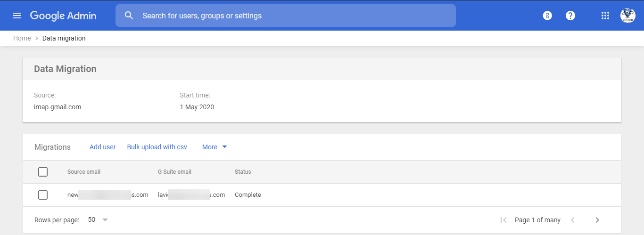The height and width of the screenshot is (235, 644).
Task: Click the imap.gmail.com source value
Action: pyautogui.click(x=58, y=107)
